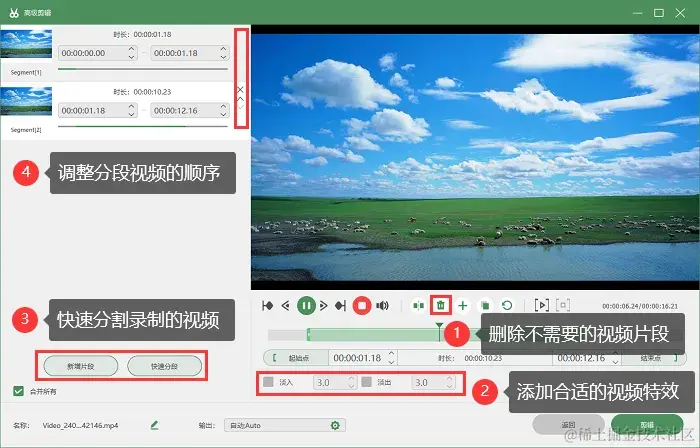This screenshot has width=700, height=448.
Task: Mute the audio with the speaker icon
Action: 382,306
